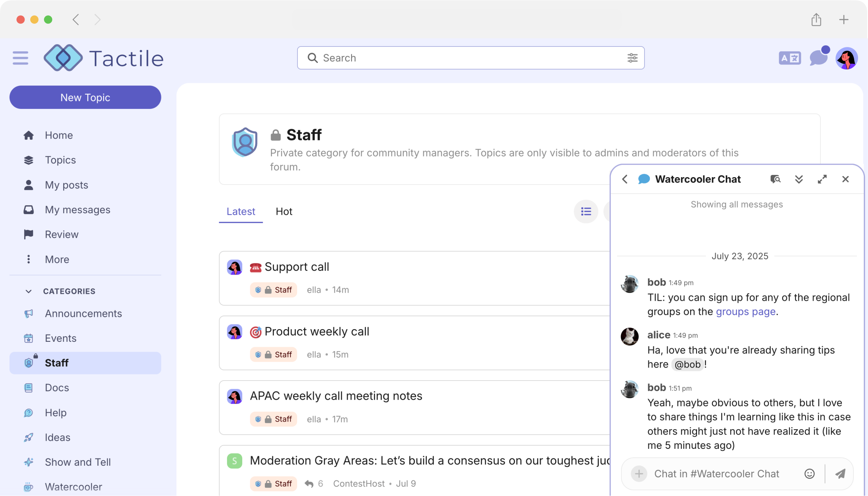The image size is (868, 496).
Task: Open the groups page link in bob's message
Action: click(745, 311)
